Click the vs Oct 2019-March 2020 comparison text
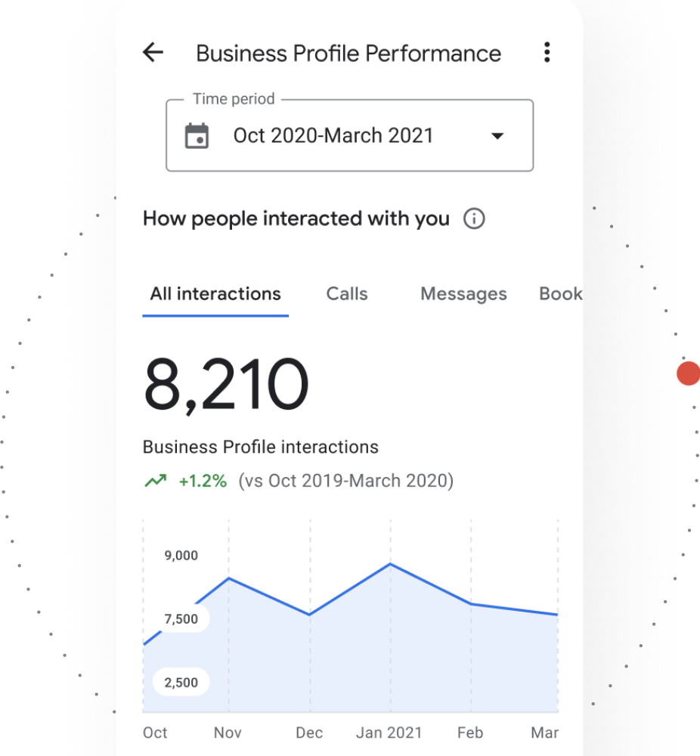 [346, 481]
